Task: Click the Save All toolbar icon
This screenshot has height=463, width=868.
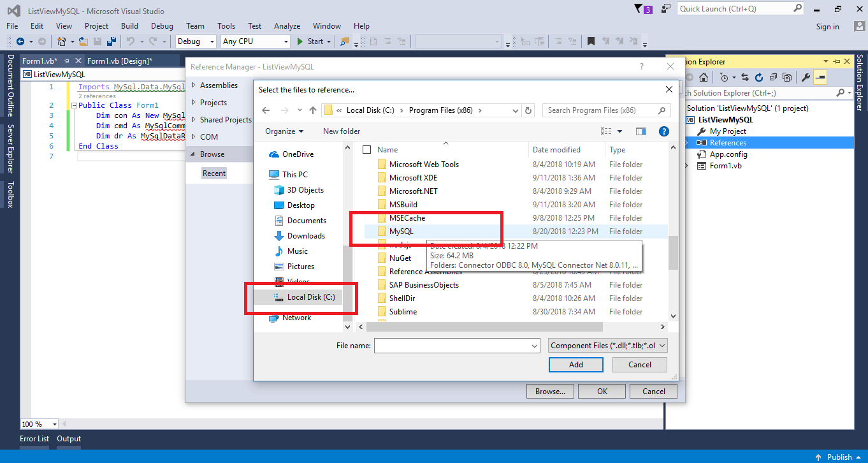Action: pyautogui.click(x=111, y=41)
